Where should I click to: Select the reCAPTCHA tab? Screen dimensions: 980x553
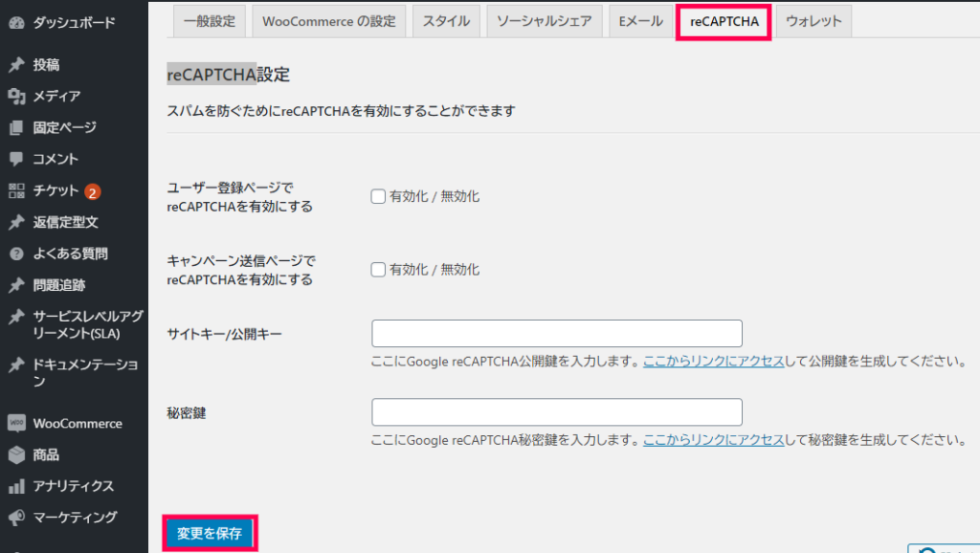pyautogui.click(x=724, y=22)
